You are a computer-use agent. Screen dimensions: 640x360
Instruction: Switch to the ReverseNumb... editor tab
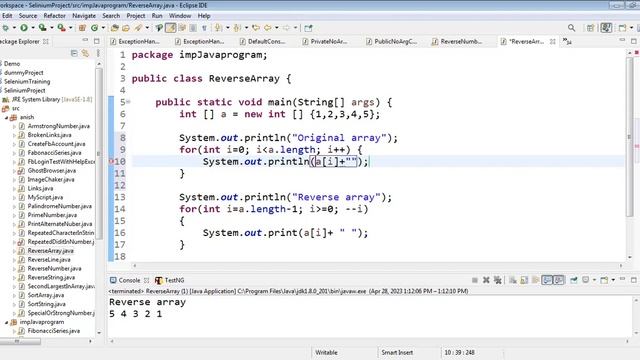458,41
